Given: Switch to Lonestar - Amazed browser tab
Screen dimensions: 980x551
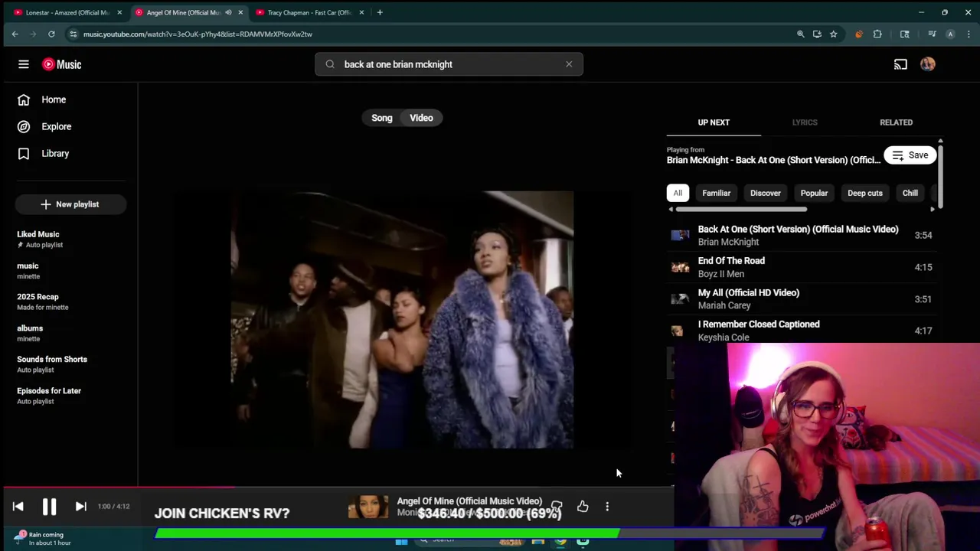Looking at the screenshot, I should click(67, 12).
